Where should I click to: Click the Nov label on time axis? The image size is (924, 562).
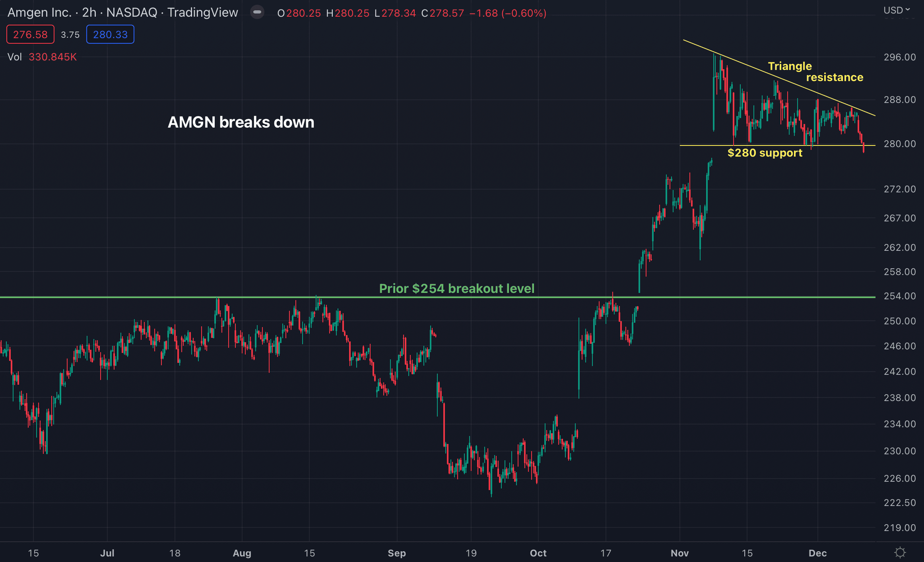(x=679, y=553)
